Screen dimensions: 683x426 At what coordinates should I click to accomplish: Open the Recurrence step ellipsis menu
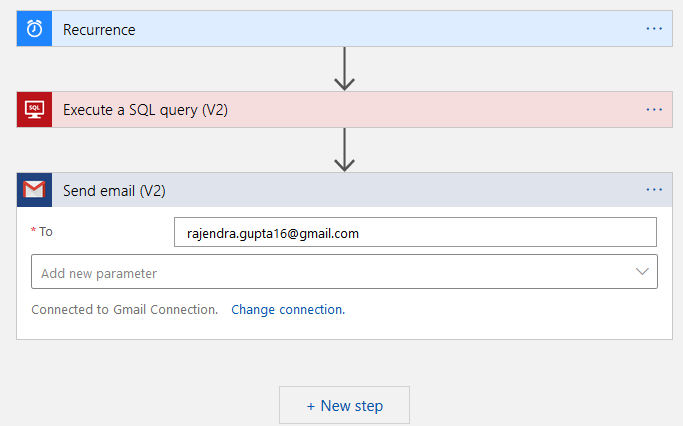click(x=654, y=29)
